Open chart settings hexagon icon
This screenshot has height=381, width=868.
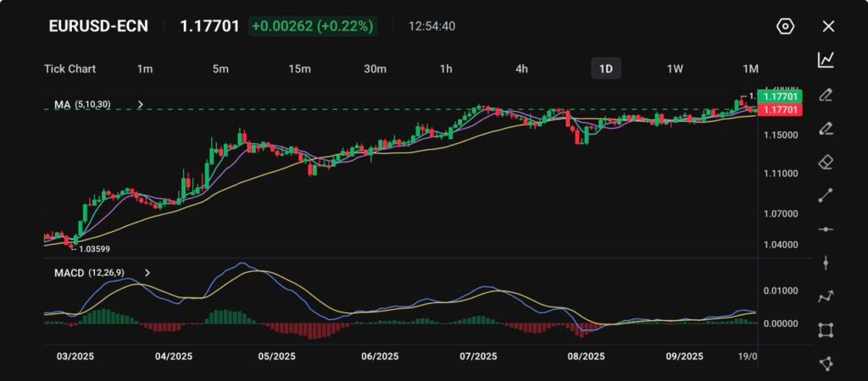(x=785, y=26)
